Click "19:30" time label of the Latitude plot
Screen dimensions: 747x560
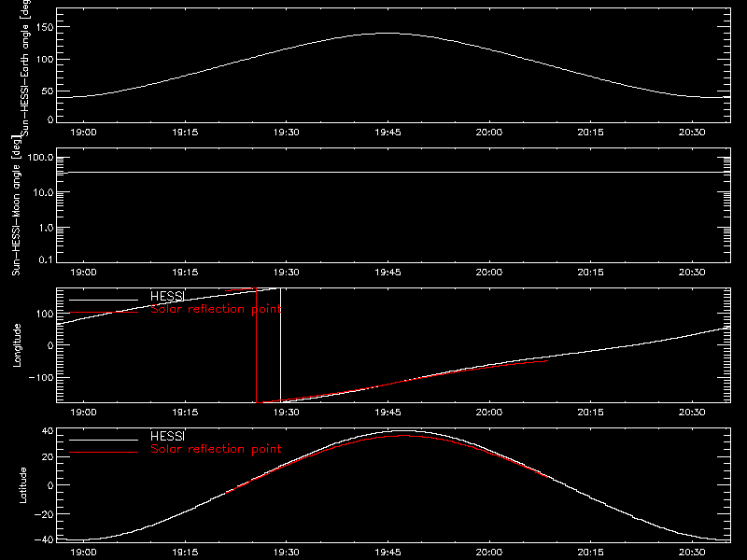(287, 552)
